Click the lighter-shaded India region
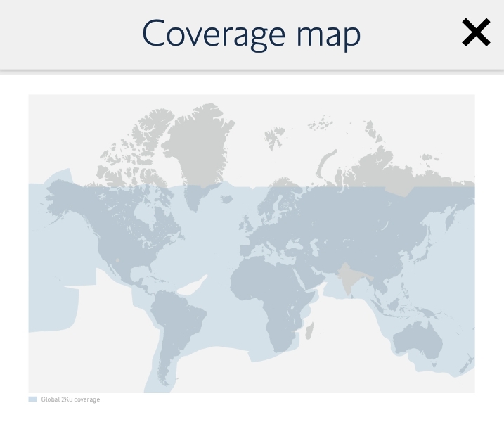The height and width of the screenshot is (422, 504). [x=347, y=278]
